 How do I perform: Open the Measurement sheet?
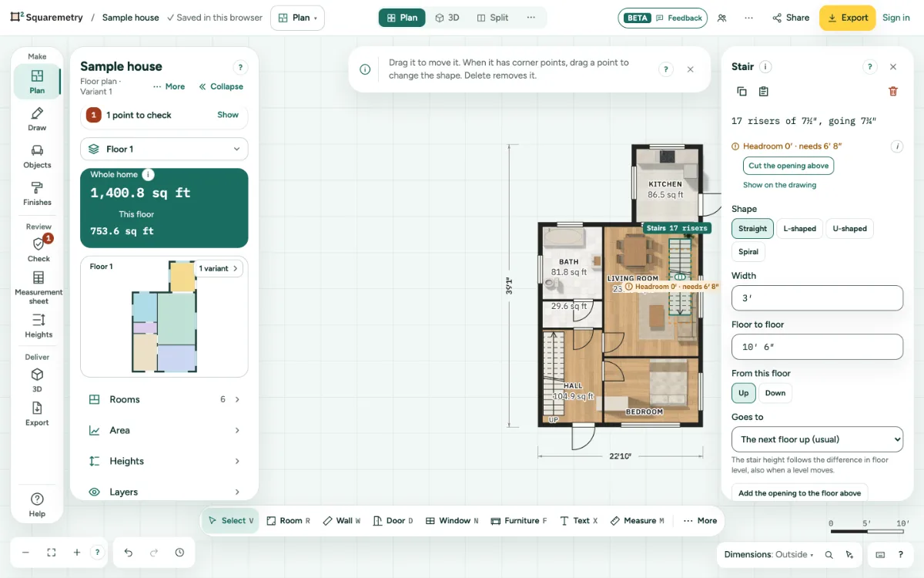tap(38, 287)
